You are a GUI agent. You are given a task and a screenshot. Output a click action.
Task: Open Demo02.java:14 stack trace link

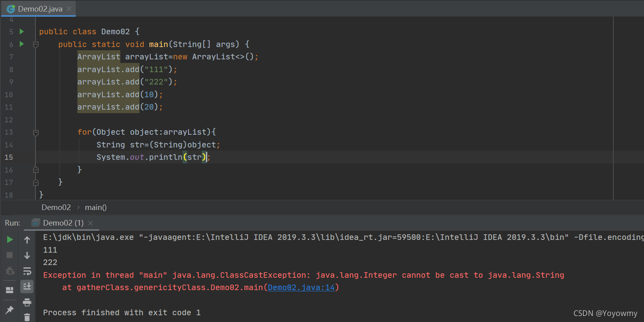point(301,287)
